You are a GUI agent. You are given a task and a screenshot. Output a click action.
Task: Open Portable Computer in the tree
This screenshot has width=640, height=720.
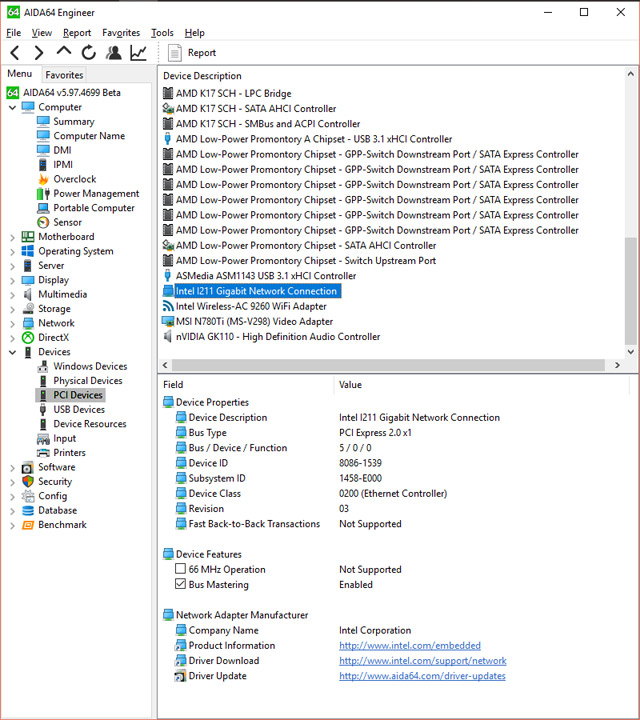click(94, 208)
